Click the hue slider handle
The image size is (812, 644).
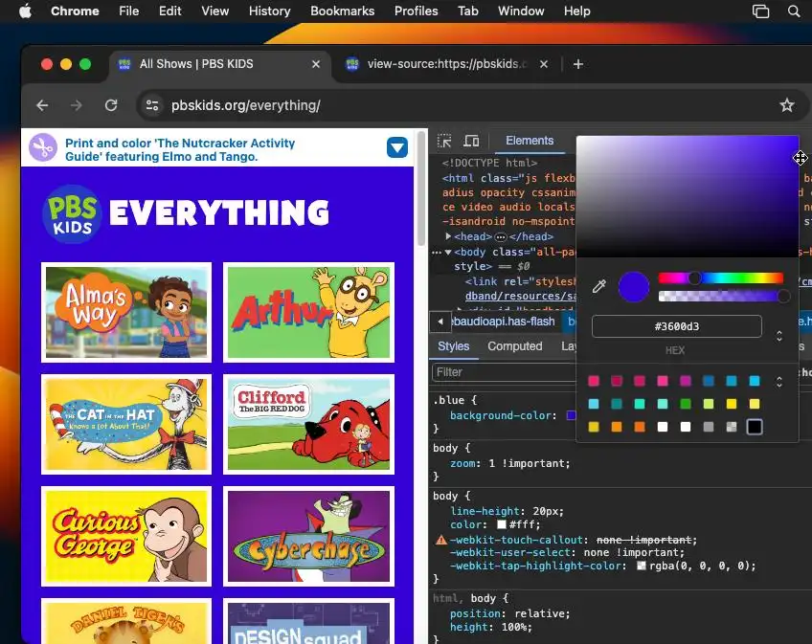(x=694, y=278)
